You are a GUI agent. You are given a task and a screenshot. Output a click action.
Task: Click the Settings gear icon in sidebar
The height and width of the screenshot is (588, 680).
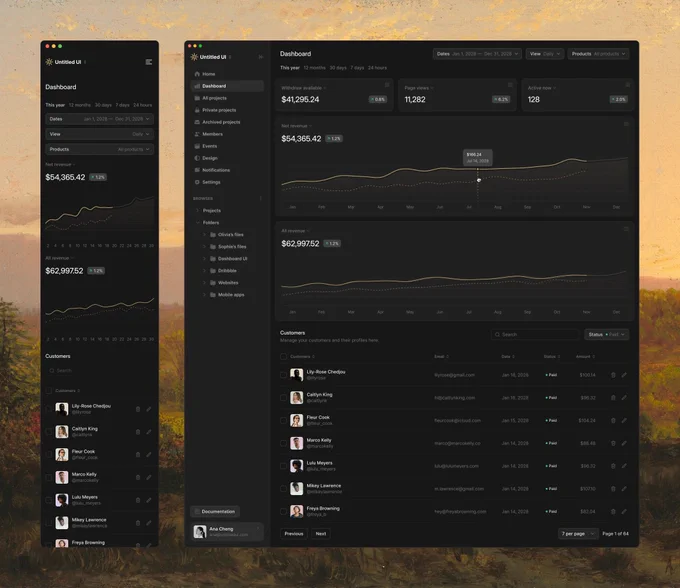pos(197,182)
